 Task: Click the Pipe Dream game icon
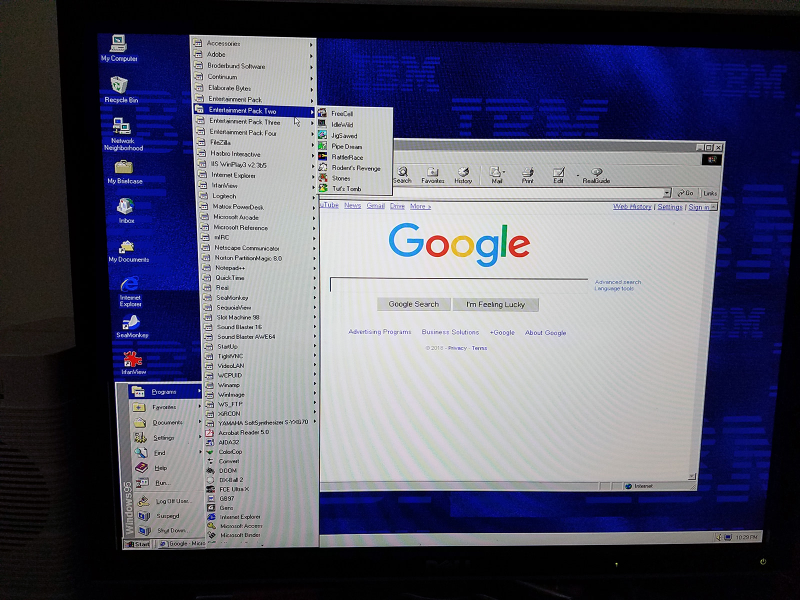[322, 146]
